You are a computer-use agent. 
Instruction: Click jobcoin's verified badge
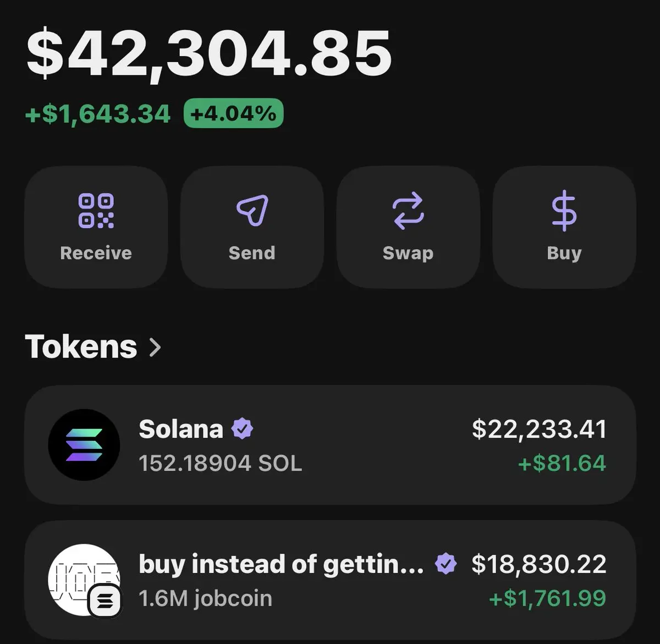[x=446, y=564]
